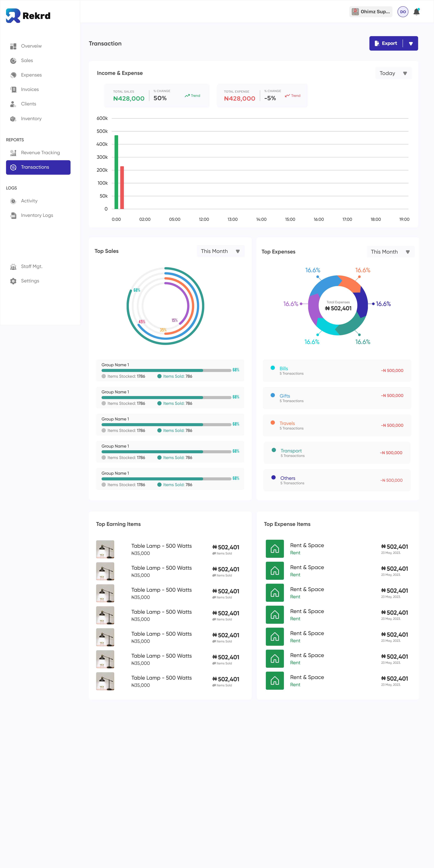Image resolution: width=434 pixels, height=868 pixels.
Task: Click the Overview grid icon in sidebar
Action: coord(13,46)
